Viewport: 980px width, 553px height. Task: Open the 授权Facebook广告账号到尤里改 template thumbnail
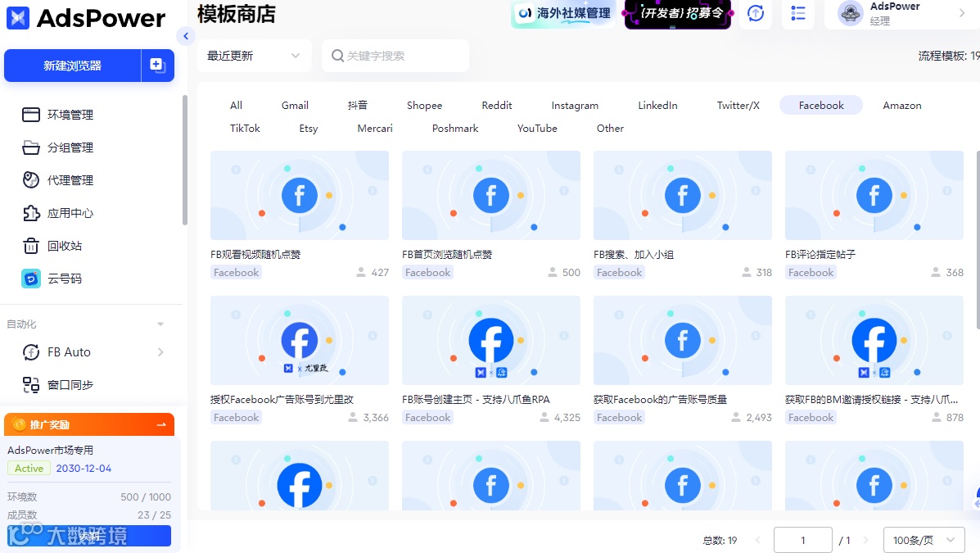(300, 340)
